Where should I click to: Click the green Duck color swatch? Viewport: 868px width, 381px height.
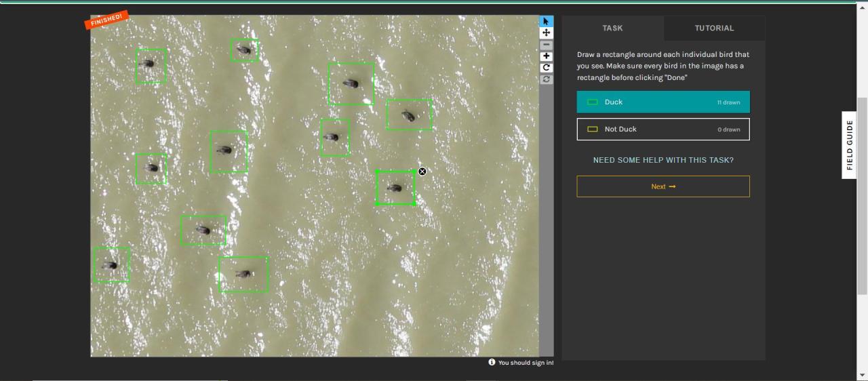click(x=592, y=102)
